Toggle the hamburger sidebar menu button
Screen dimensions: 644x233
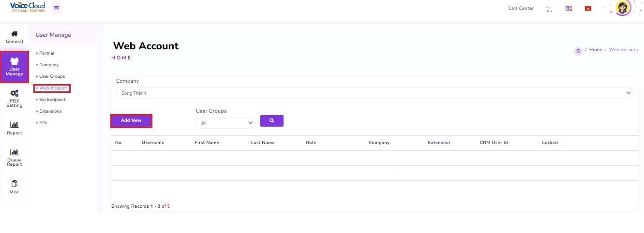click(x=57, y=8)
